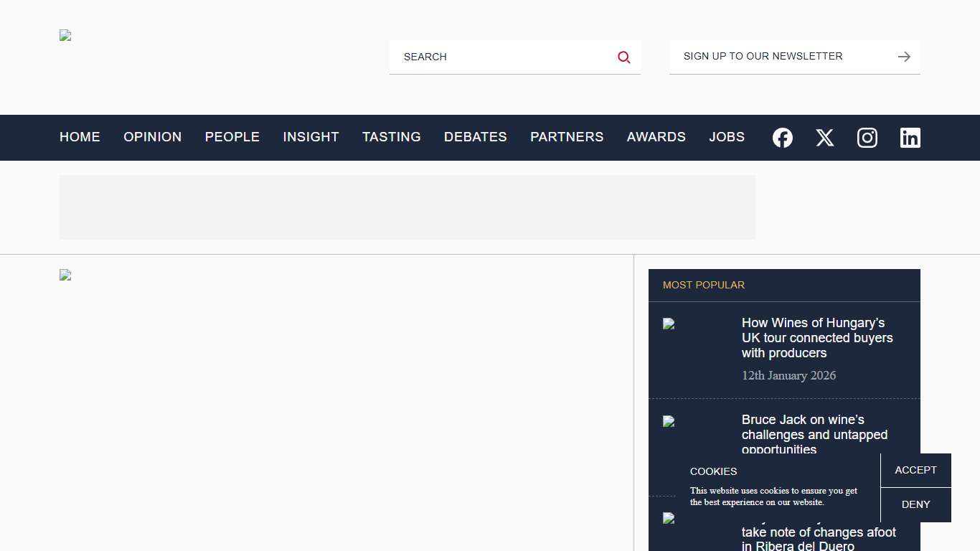Viewport: 980px width, 551px height.
Task: Click the magnifying glass search icon
Action: [x=624, y=57]
